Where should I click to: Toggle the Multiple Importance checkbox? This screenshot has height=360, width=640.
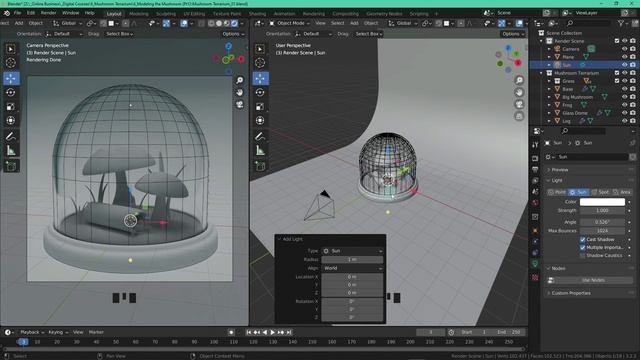coord(582,247)
